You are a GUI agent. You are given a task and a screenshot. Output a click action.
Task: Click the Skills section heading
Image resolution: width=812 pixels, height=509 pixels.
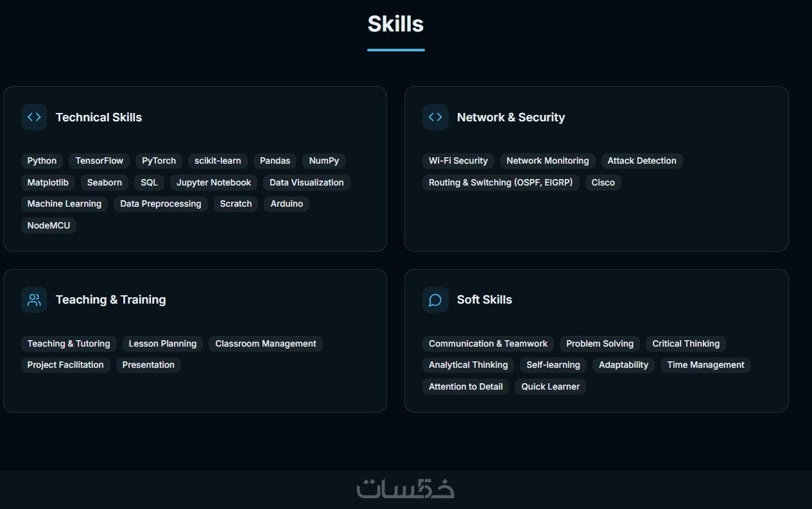click(395, 24)
